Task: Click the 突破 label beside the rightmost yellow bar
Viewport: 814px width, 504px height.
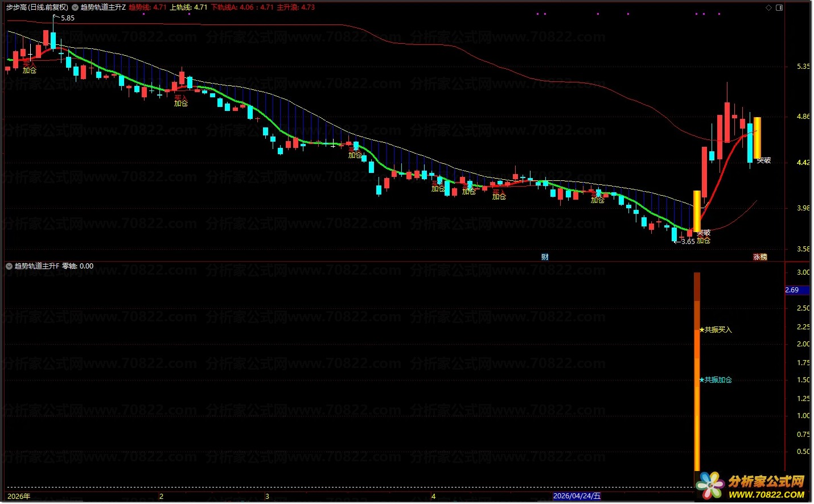Action: click(x=764, y=161)
